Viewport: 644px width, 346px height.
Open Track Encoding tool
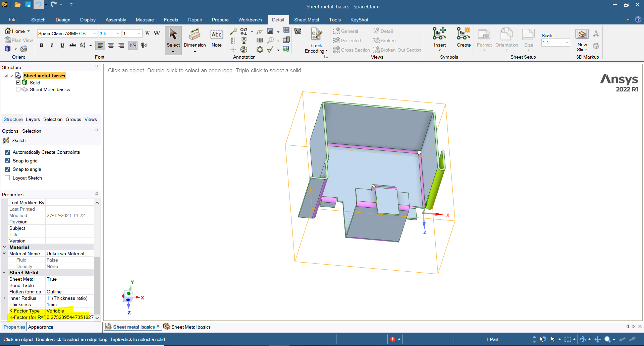tap(316, 41)
